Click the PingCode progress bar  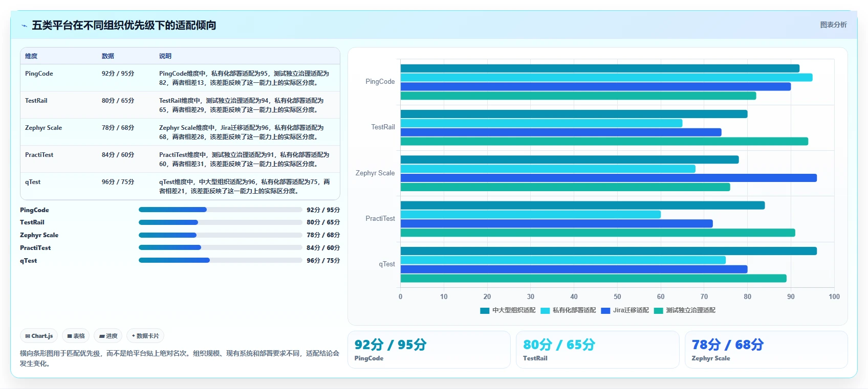220,210
